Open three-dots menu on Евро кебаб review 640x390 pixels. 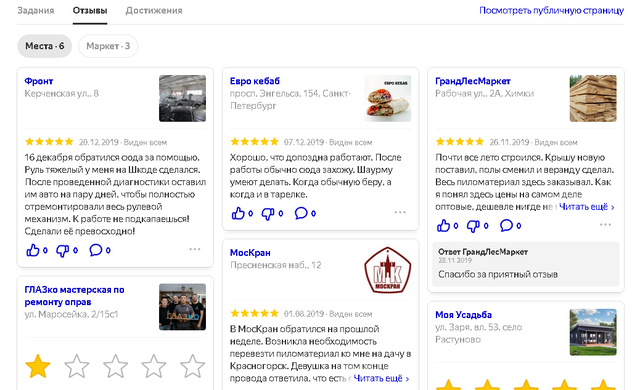(400, 212)
